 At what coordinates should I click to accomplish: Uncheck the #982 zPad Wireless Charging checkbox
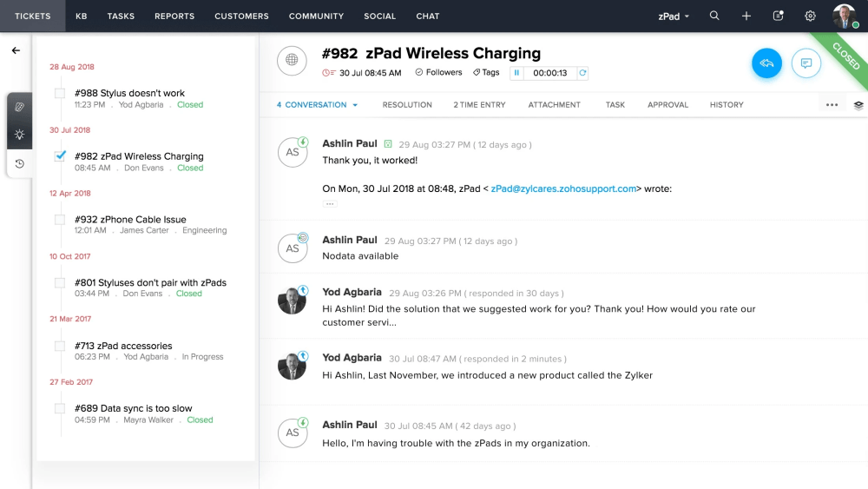point(60,156)
